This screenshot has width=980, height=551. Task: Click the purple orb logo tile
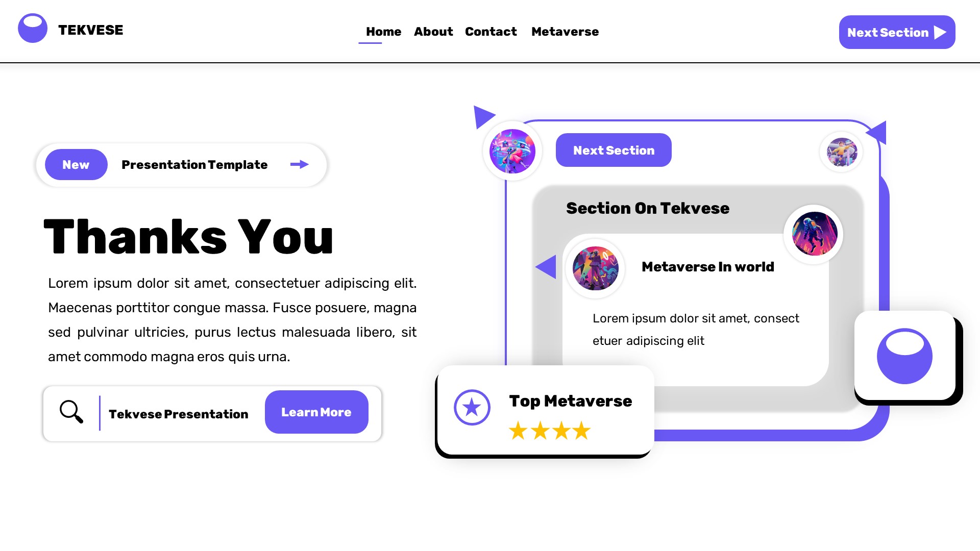point(904,356)
